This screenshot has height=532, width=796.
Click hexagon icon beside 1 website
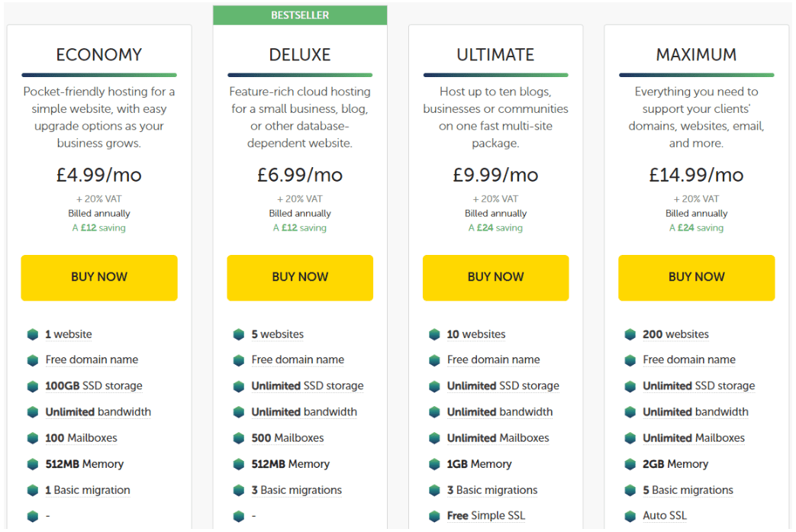click(33, 334)
